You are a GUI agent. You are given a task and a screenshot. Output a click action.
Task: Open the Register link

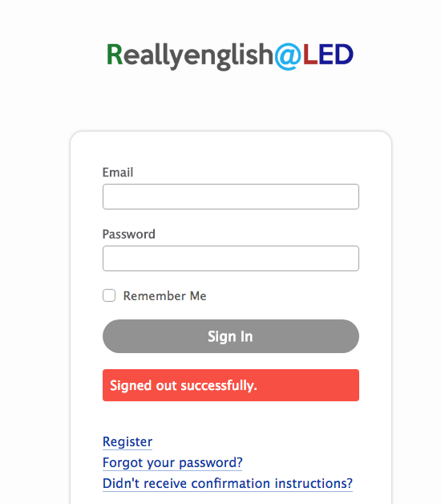127,441
